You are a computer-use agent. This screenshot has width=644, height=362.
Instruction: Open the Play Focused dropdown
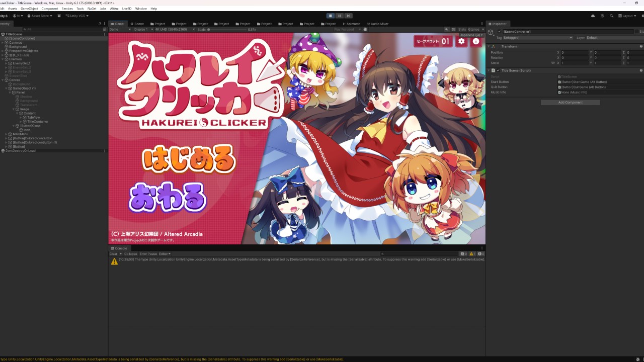tap(346, 30)
